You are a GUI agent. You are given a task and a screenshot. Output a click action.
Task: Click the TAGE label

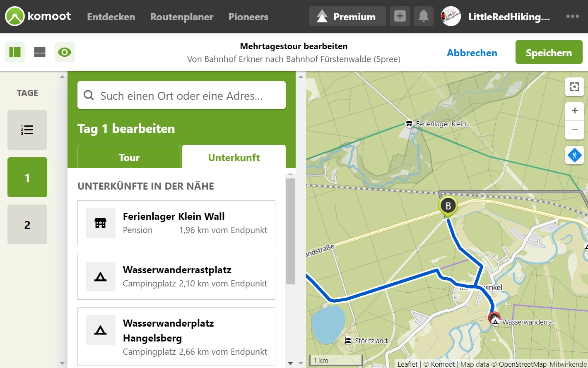27,93
